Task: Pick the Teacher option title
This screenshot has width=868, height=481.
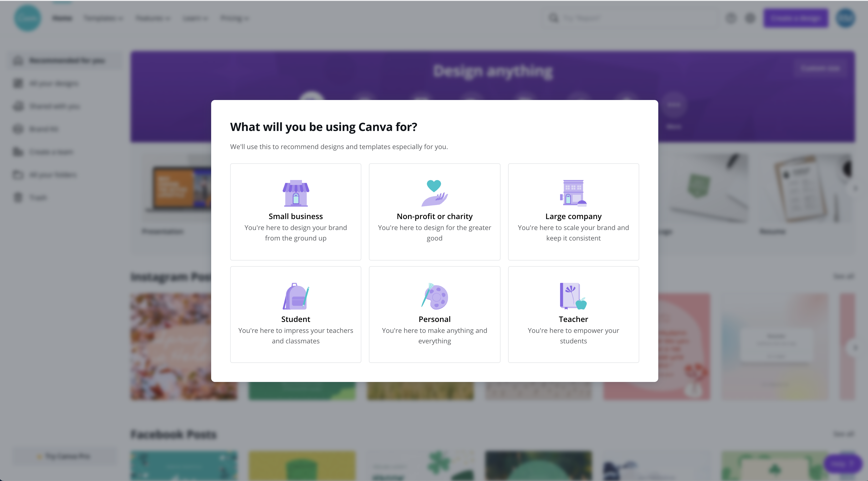Action: (x=573, y=319)
